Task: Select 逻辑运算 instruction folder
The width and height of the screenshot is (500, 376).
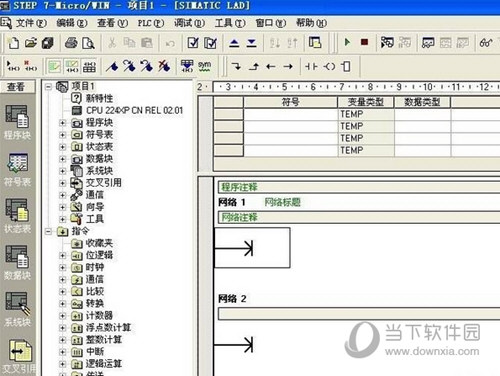Action: (x=104, y=364)
